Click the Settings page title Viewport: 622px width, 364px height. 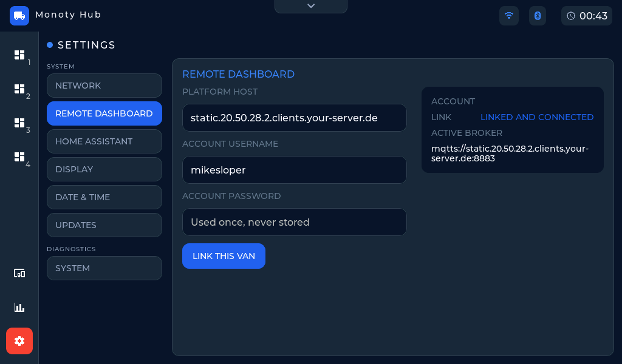(x=86, y=45)
